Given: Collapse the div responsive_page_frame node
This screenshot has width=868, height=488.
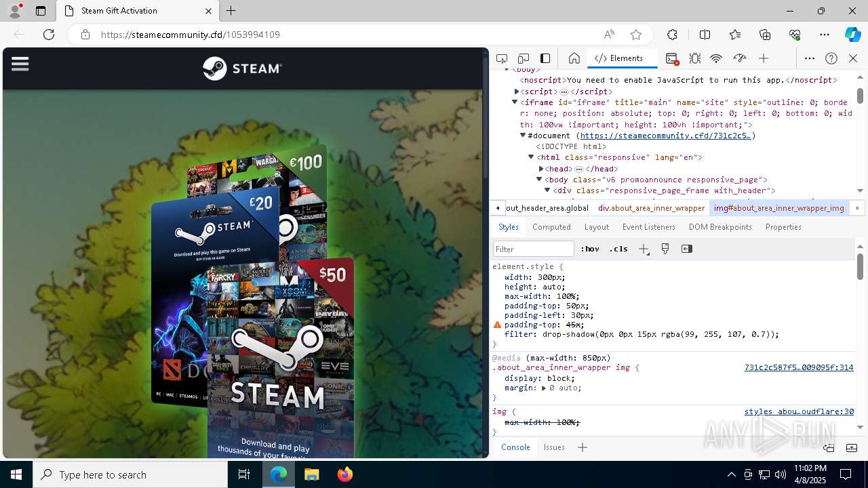Looking at the screenshot, I should coord(547,190).
